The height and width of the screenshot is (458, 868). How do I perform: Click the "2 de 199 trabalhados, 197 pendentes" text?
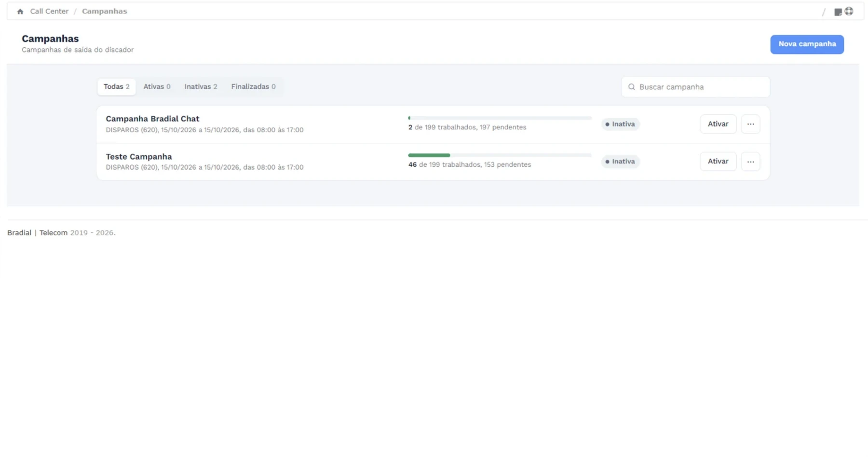point(467,127)
